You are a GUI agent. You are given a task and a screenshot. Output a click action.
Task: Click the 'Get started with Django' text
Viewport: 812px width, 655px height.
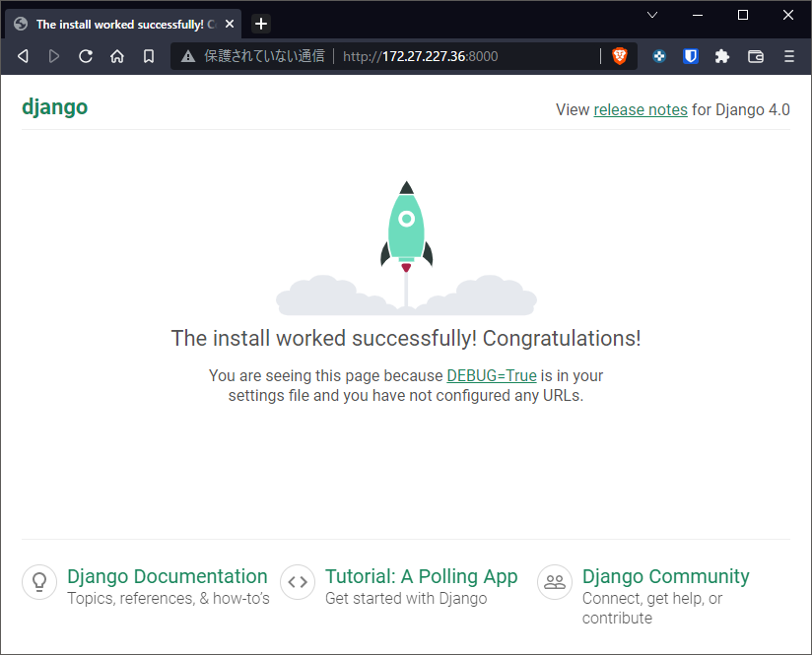[406, 598]
